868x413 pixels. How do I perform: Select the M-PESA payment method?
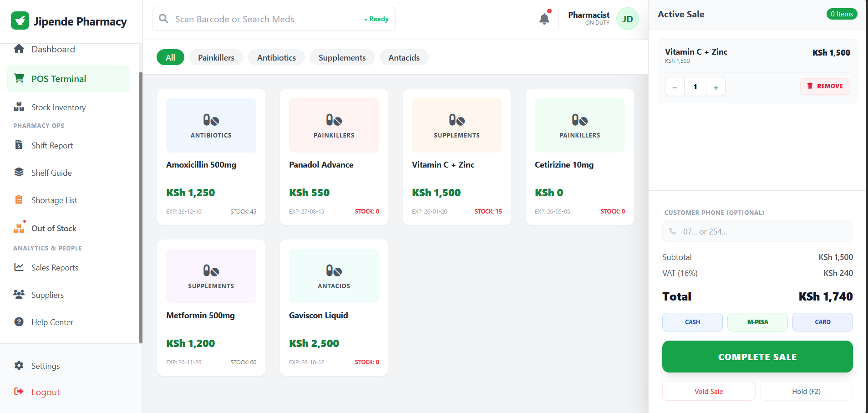(x=757, y=322)
